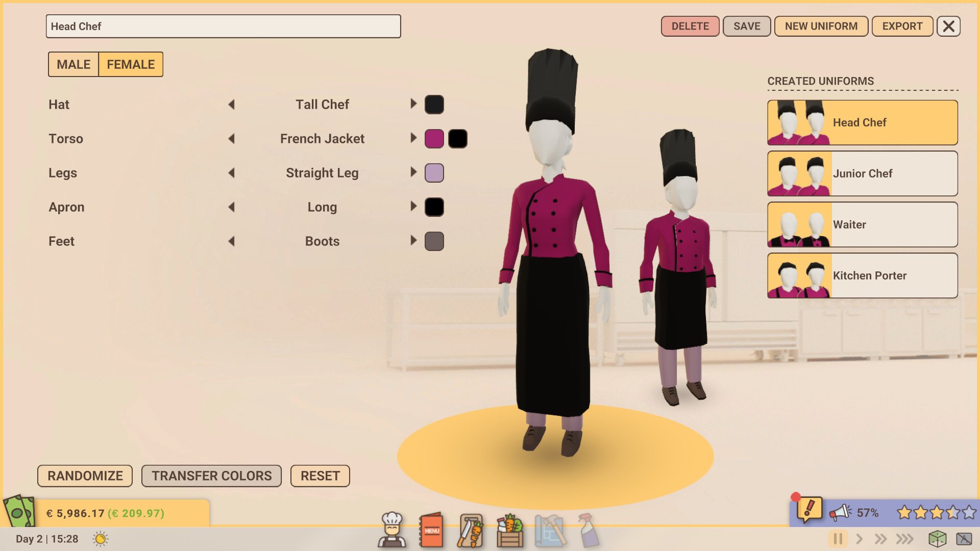Expand Torso clothing options forward
Screen dimensions: 980x551
click(x=412, y=139)
